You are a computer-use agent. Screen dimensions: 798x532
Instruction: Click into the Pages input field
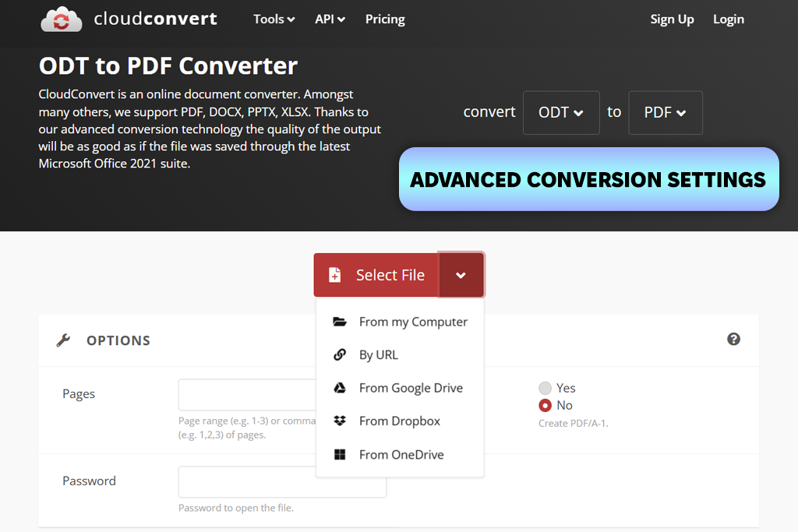tap(247, 395)
